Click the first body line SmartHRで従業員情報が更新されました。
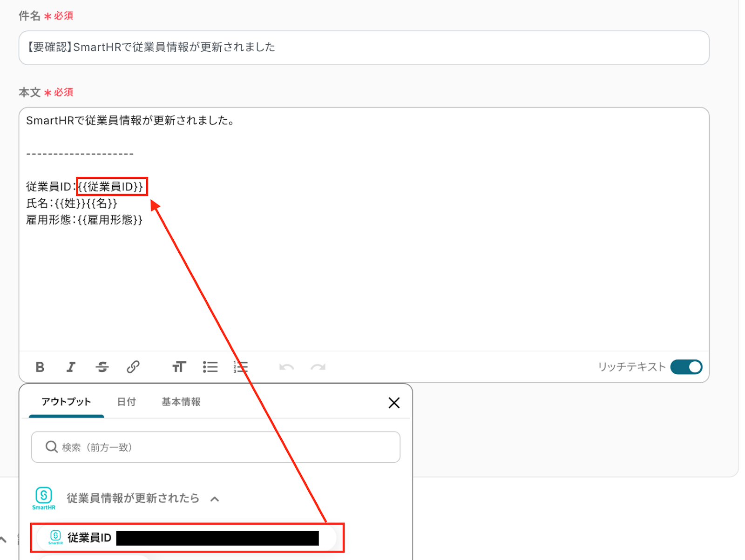The image size is (745, 560). pyautogui.click(x=130, y=121)
